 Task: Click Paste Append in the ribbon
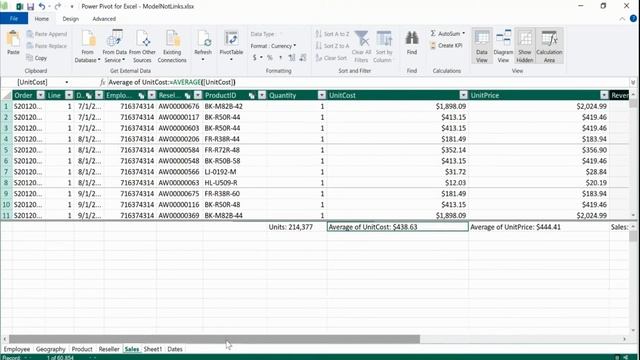tap(47, 34)
